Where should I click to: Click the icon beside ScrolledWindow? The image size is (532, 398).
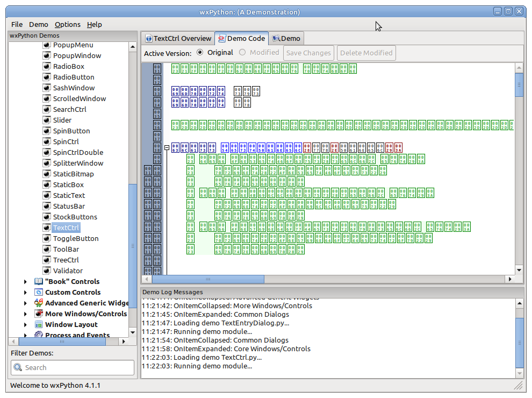click(47, 98)
